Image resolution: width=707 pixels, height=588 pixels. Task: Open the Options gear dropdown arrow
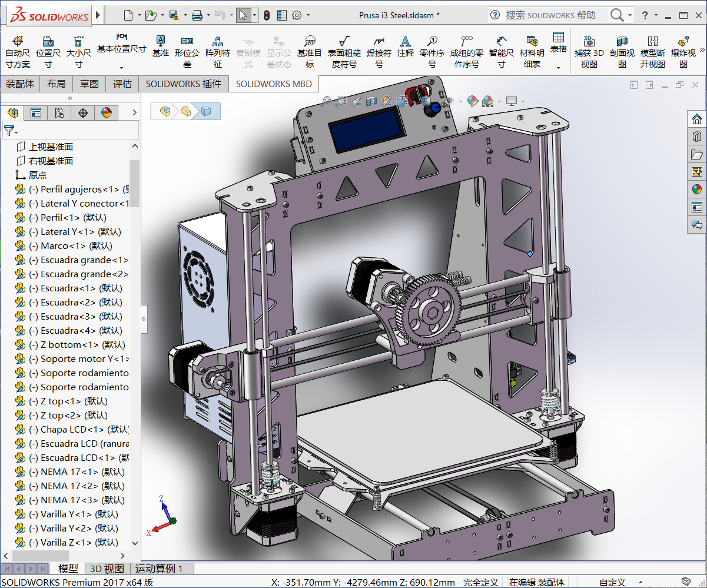coord(308,15)
